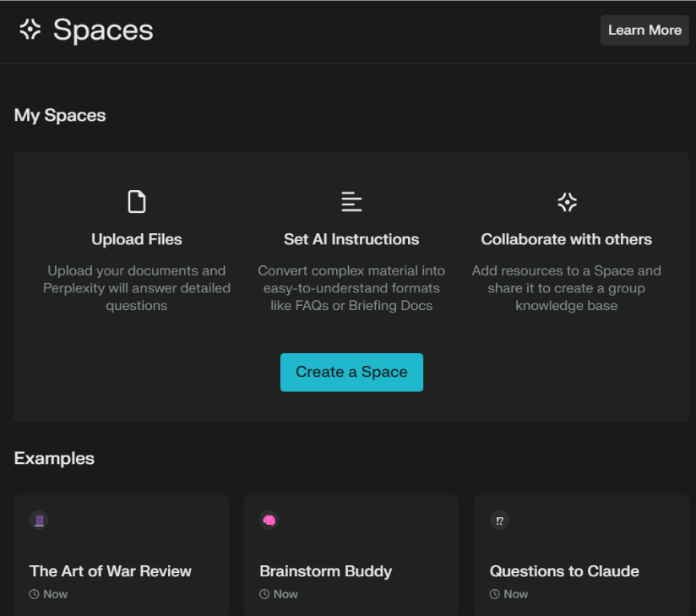Open the Brainstorm Buddy example space
Image resolution: width=696 pixels, height=616 pixels.
[326, 571]
